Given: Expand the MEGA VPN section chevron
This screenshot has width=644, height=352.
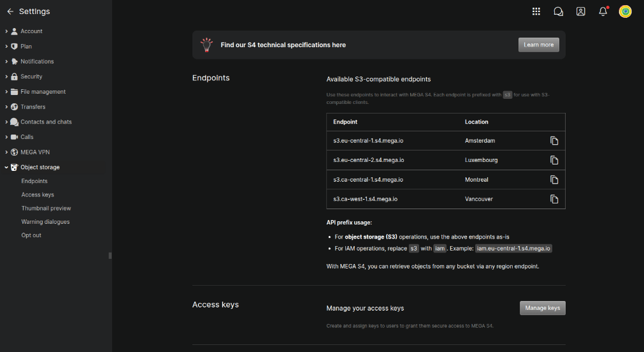Looking at the screenshot, I should point(6,152).
